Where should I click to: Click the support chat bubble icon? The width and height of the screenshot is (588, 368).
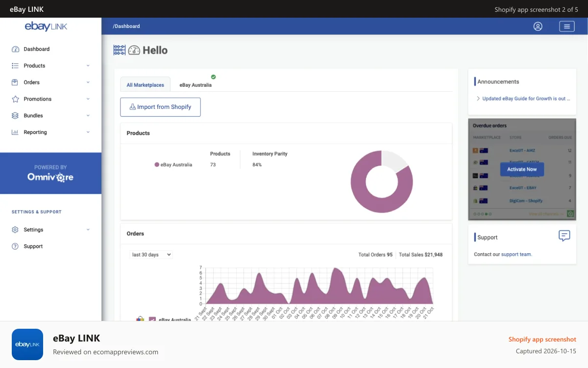coord(564,236)
